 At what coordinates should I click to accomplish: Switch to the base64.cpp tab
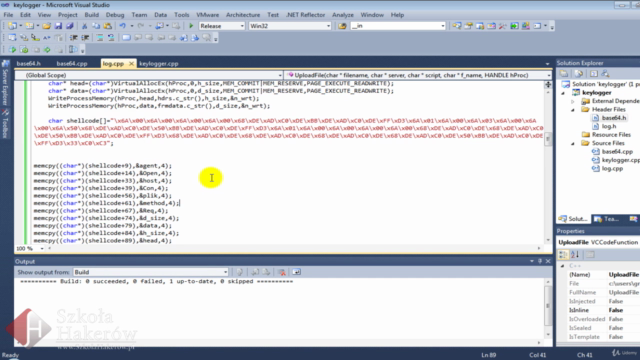[72, 64]
